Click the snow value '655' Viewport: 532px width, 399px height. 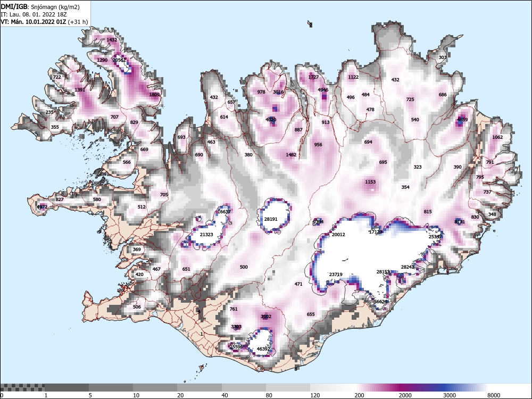pos(311,314)
